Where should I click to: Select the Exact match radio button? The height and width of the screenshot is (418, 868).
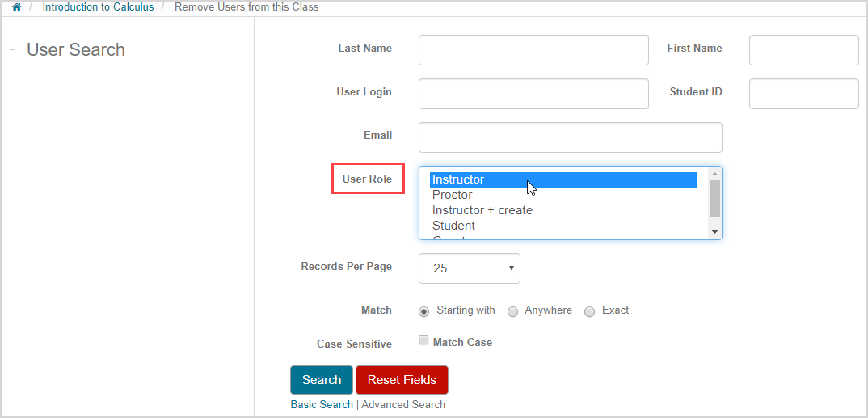pos(589,312)
